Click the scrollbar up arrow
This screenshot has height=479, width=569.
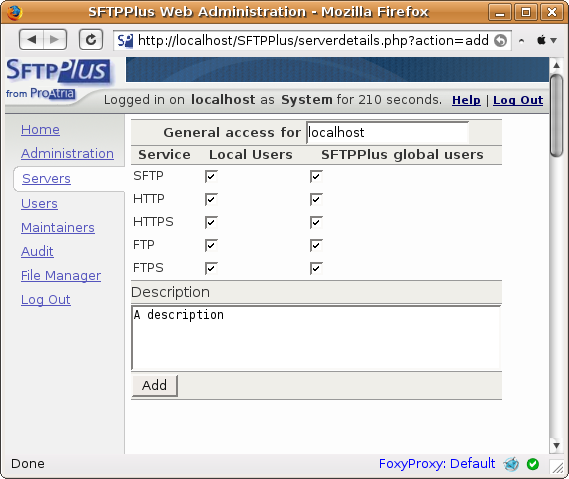(x=556, y=66)
